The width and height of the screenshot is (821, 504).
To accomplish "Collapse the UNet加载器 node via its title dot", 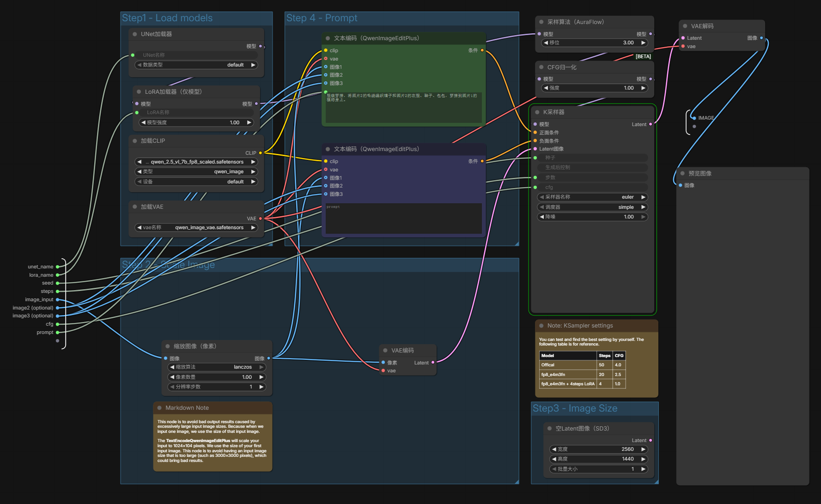I will pos(135,34).
